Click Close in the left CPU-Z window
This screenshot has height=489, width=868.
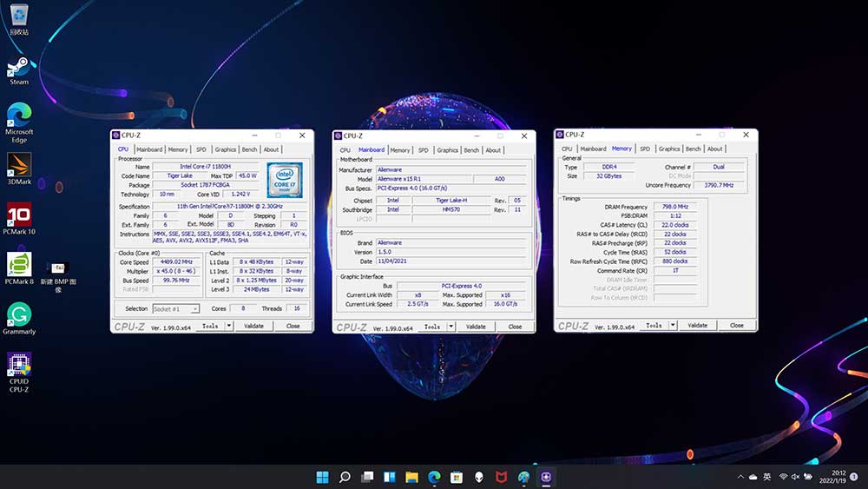pyautogui.click(x=293, y=327)
